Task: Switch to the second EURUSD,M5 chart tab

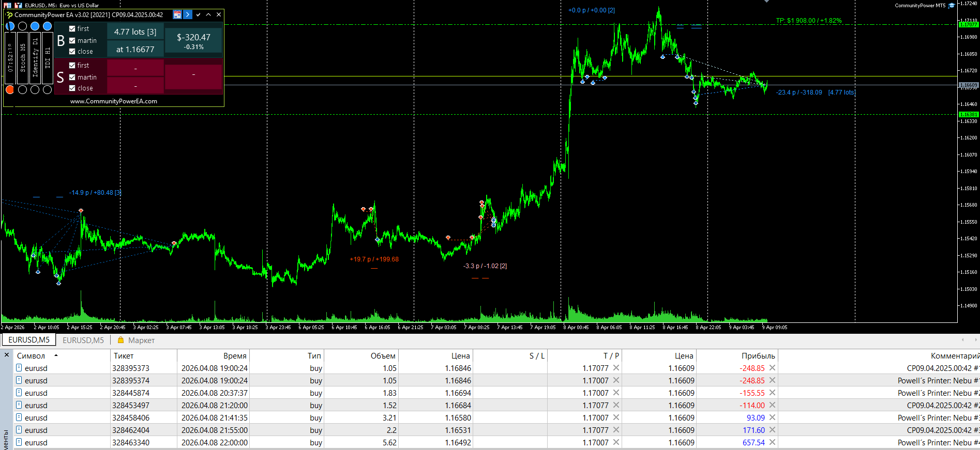Action: tap(83, 340)
